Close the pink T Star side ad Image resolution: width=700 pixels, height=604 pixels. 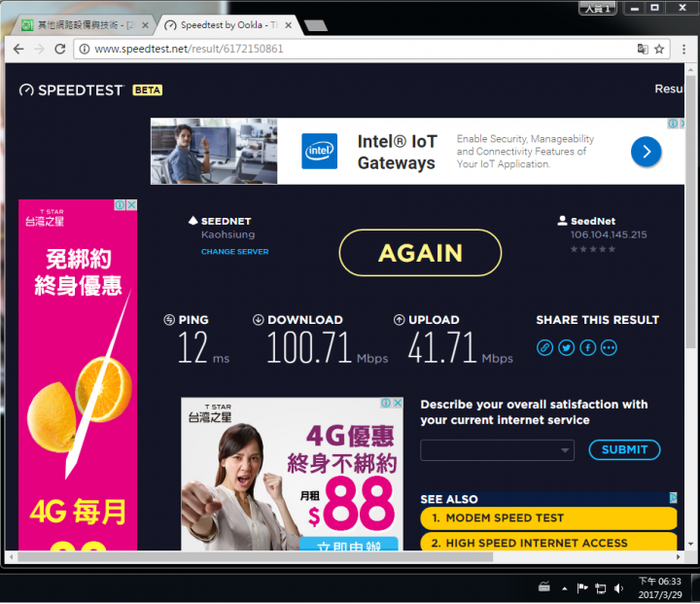click(131, 205)
